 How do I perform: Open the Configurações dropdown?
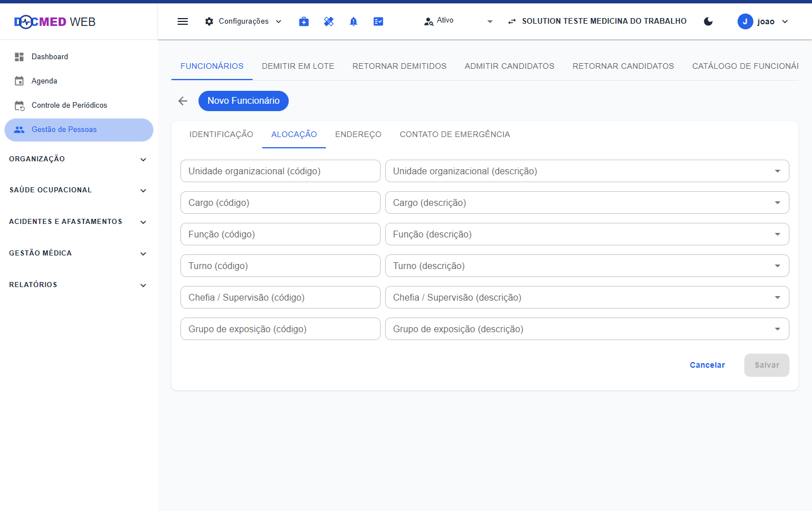point(243,21)
